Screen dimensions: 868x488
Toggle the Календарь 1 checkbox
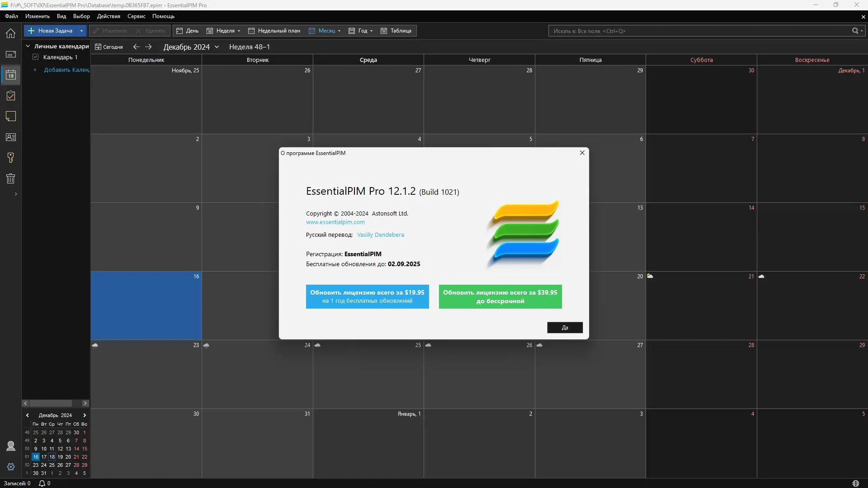click(36, 57)
